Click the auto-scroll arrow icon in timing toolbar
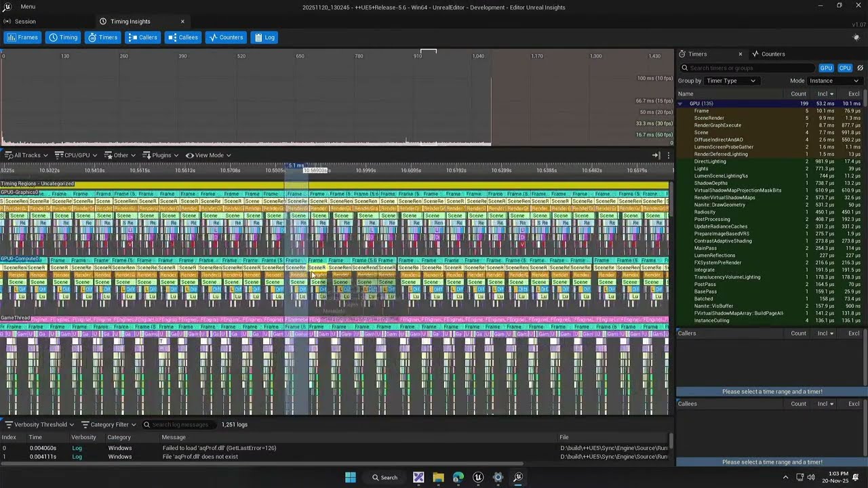868x488 pixels. pyautogui.click(x=656, y=155)
